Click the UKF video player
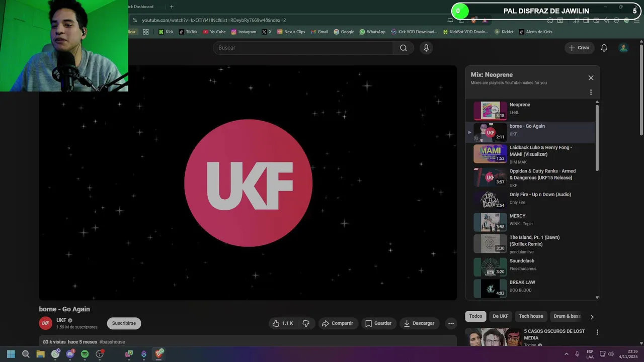Screen dimensions: 644x362 click(x=248, y=183)
